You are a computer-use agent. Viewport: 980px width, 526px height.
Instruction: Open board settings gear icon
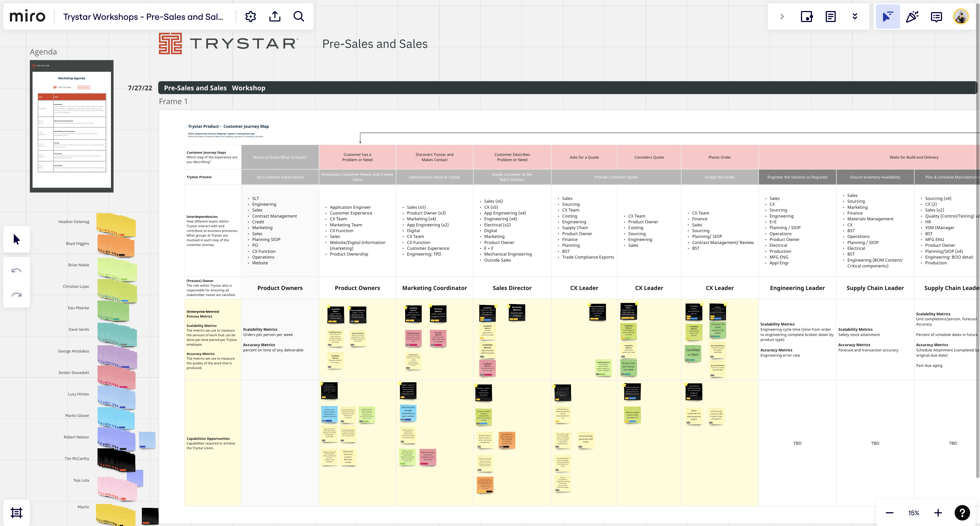point(250,16)
